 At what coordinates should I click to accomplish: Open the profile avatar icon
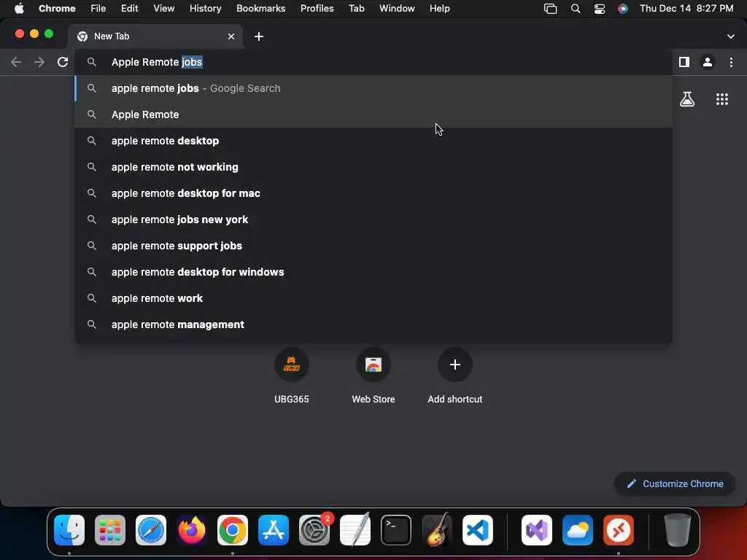coord(708,62)
